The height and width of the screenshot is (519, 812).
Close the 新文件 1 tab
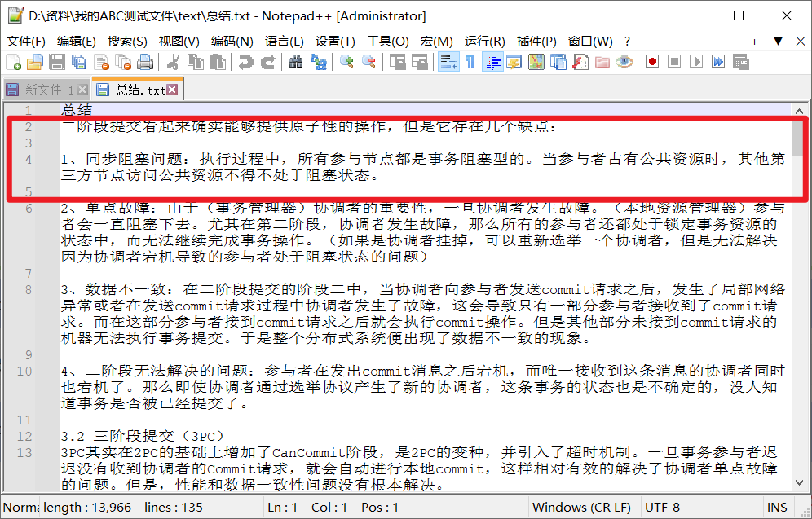(x=82, y=90)
